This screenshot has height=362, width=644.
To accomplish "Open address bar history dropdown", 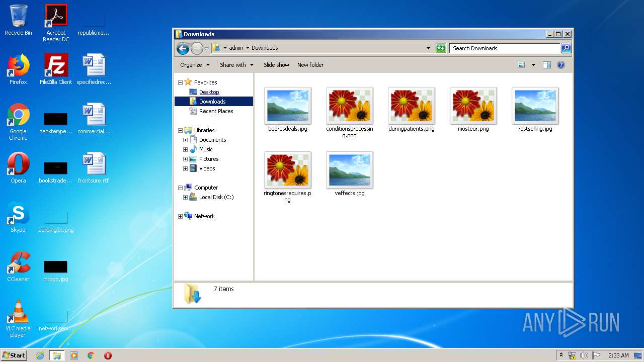I will pyautogui.click(x=428, y=48).
